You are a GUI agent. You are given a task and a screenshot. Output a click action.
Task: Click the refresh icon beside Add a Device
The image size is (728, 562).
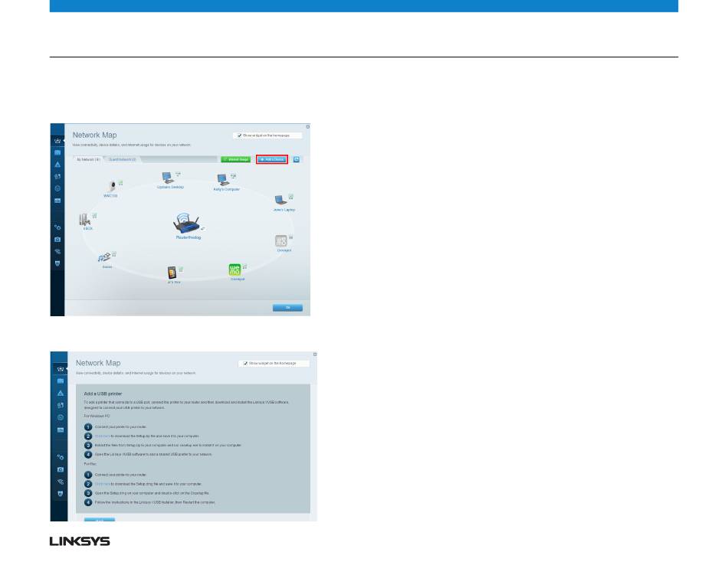click(297, 159)
